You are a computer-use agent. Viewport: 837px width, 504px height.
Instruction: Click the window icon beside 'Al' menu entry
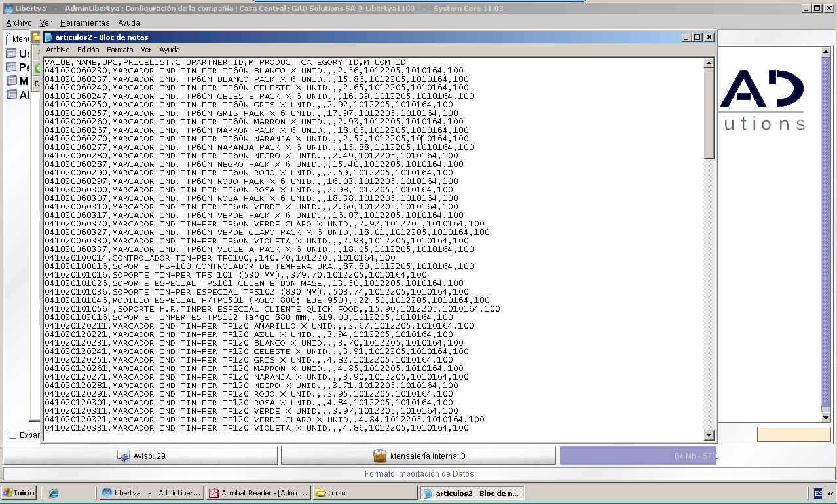(x=11, y=94)
